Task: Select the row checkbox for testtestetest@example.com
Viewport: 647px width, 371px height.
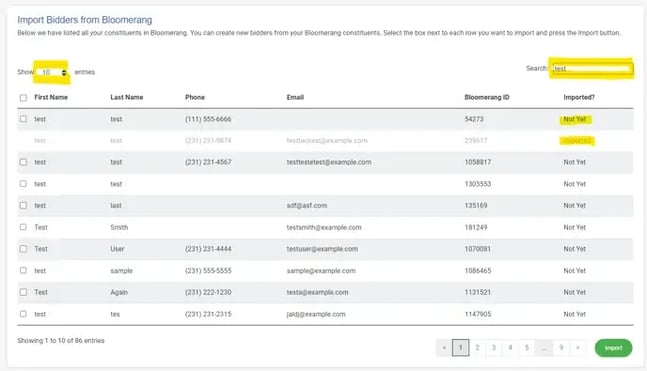Action: 23,162
